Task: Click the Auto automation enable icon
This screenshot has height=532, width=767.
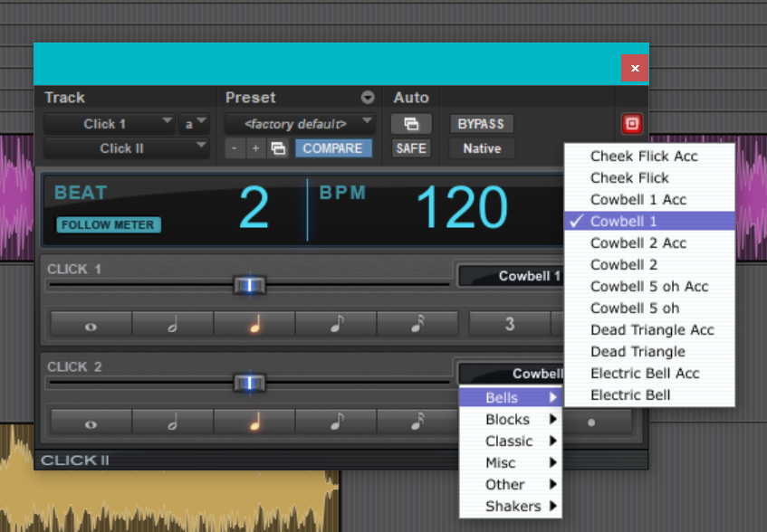Action: [x=411, y=124]
